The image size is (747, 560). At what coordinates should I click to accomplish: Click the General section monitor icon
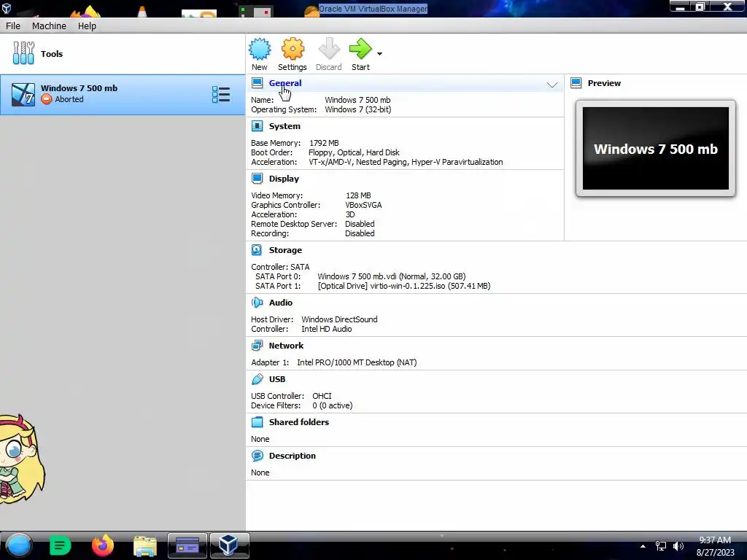258,83
